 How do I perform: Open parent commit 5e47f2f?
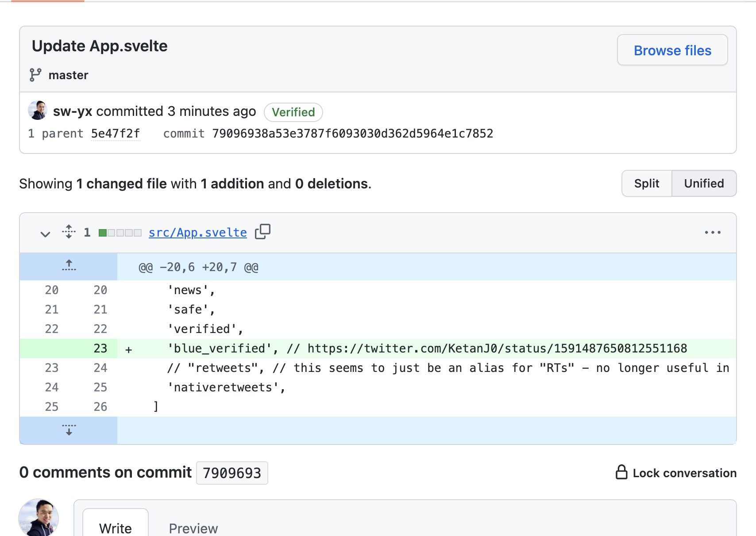coord(116,134)
